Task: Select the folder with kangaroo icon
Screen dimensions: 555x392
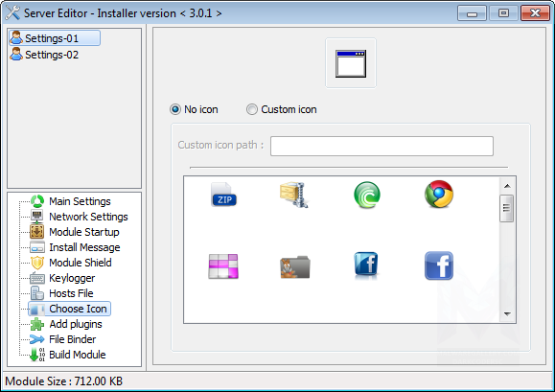Action: coord(295,267)
